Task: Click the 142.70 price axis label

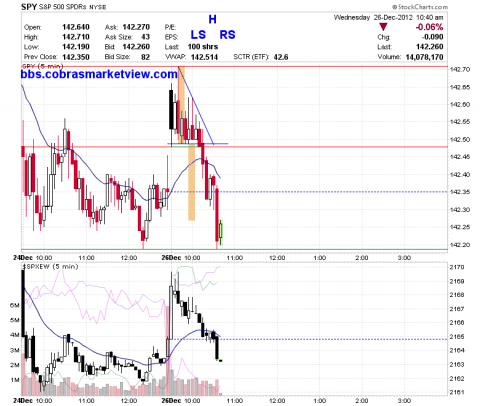Action: [460, 69]
